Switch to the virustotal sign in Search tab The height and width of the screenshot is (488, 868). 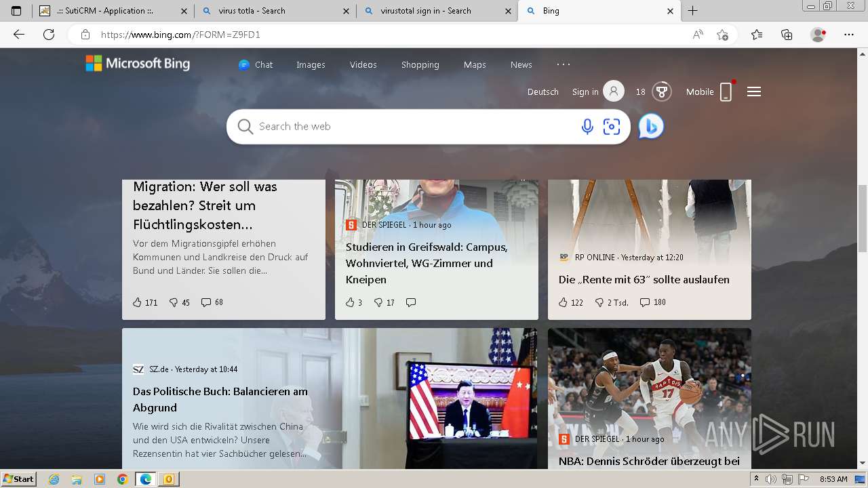pyautogui.click(x=436, y=11)
